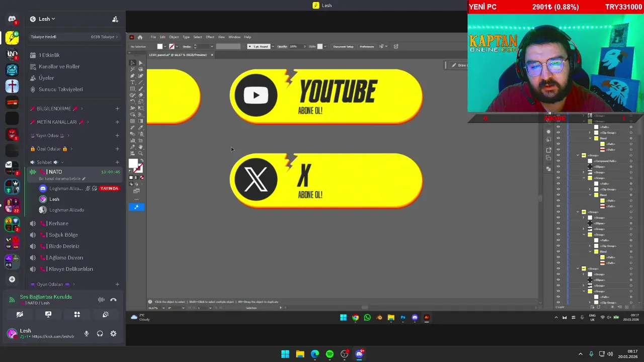Select the Zoom tool in Illustrator
The height and width of the screenshot is (362, 644).
coord(140,153)
